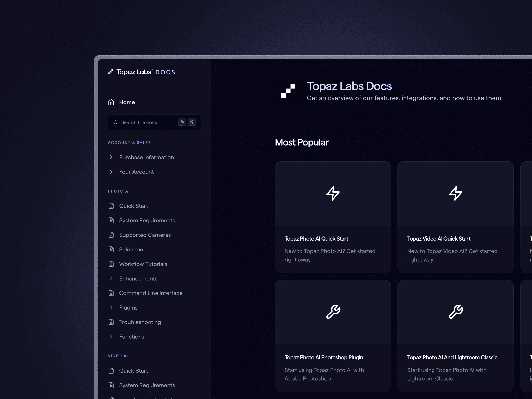Click the magnifier icon in the search box

click(x=115, y=122)
